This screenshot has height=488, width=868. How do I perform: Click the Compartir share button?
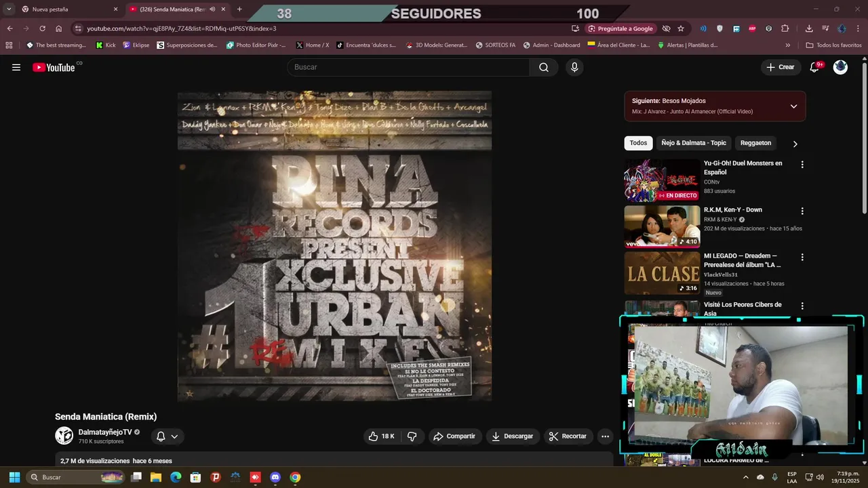pos(454,436)
